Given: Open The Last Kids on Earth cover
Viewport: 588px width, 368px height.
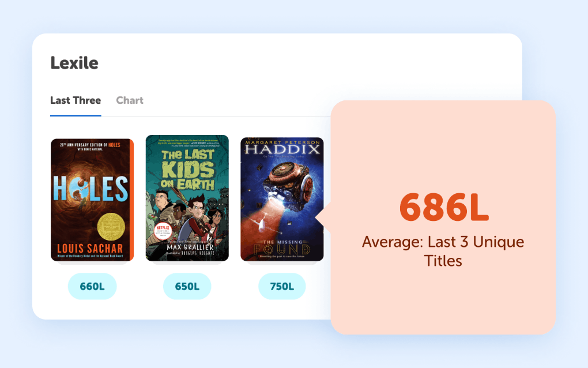Looking at the screenshot, I should pos(187,198).
